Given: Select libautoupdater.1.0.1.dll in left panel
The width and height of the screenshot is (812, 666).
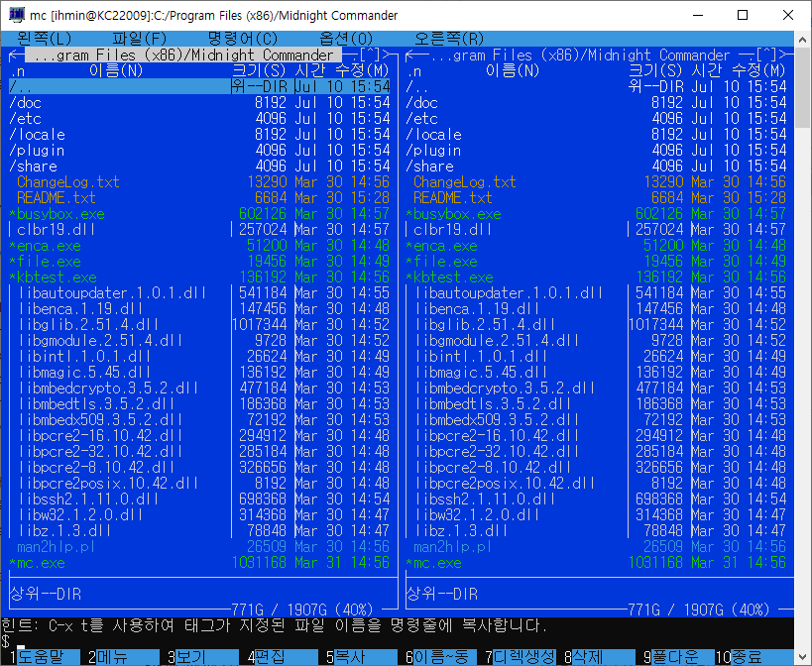Looking at the screenshot, I should click(x=199, y=293).
